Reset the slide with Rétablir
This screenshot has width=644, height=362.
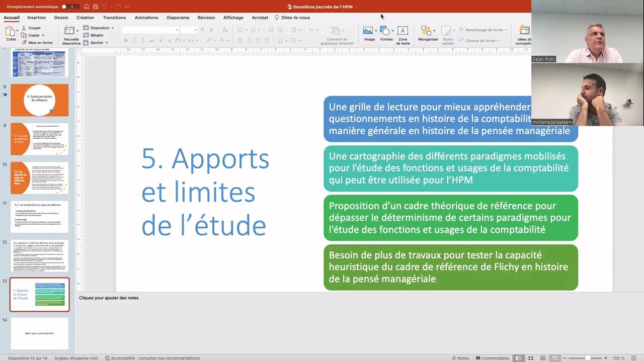click(94, 35)
